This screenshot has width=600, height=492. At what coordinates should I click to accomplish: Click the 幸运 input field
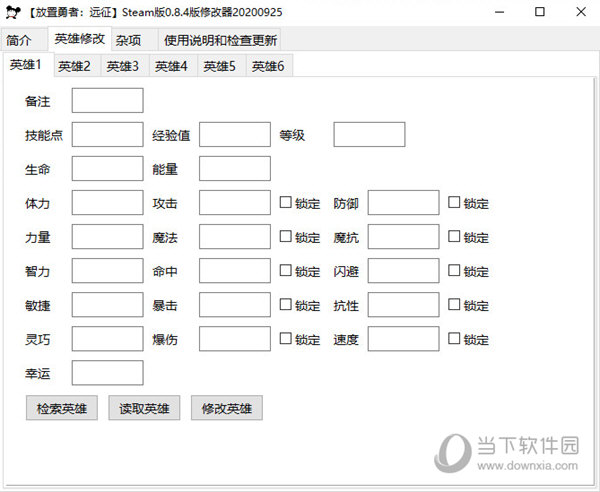(x=108, y=373)
